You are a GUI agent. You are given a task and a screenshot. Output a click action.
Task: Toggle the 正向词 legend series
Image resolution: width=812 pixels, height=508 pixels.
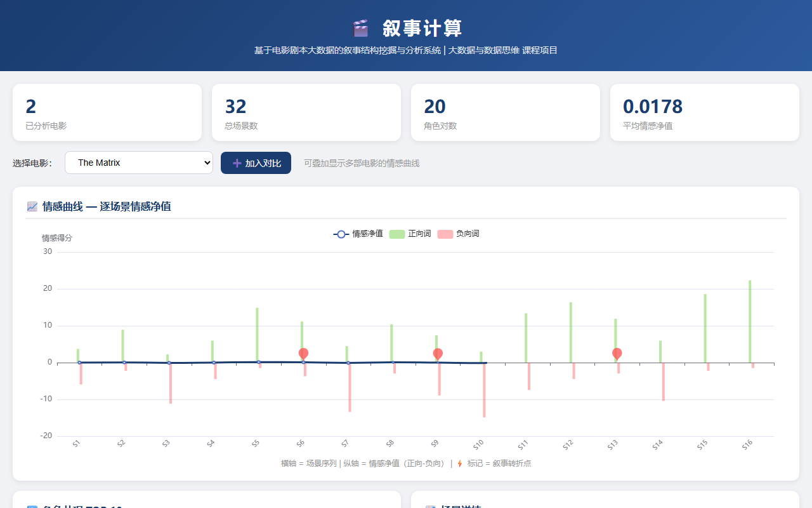click(x=410, y=234)
